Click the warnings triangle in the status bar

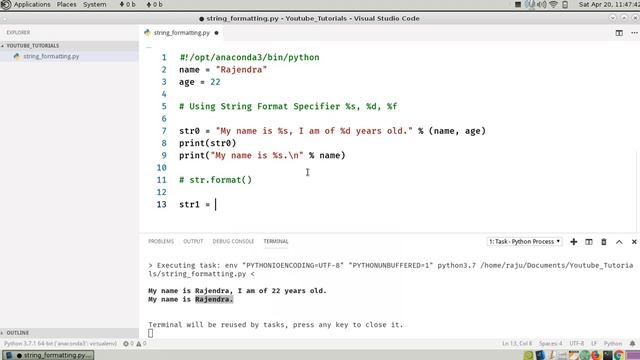139,344
